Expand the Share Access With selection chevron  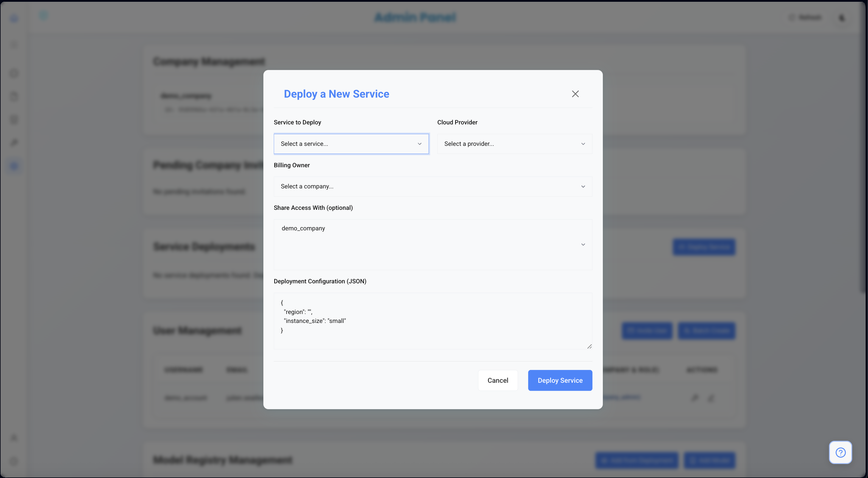coord(583,245)
